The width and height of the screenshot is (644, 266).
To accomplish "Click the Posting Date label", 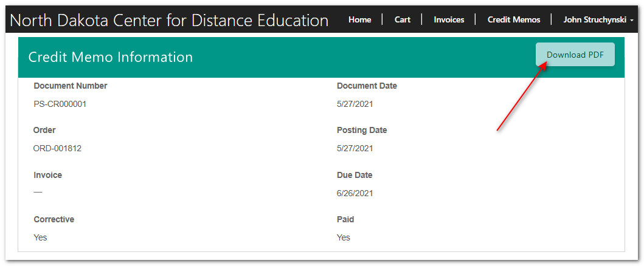I will 362,131.
